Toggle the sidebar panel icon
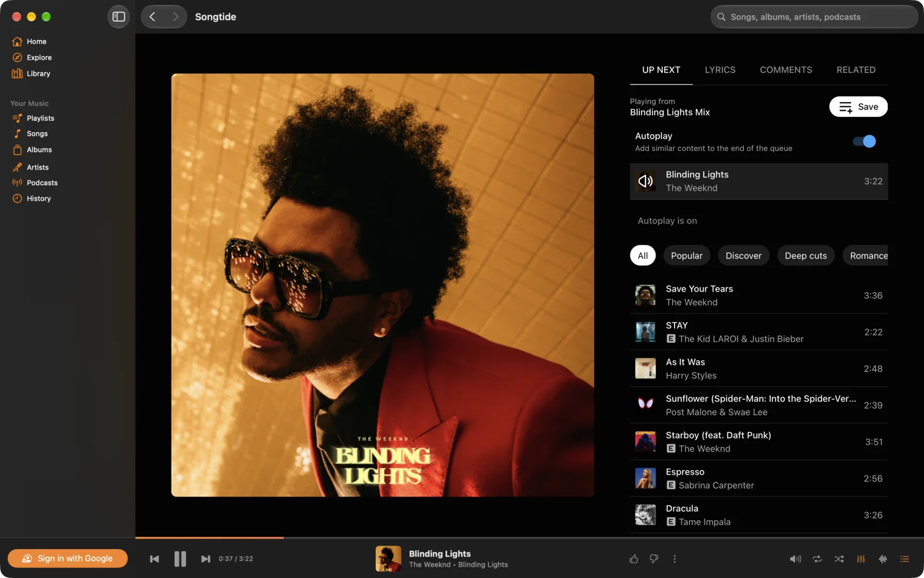This screenshot has width=924, height=578. coord(118,17)
